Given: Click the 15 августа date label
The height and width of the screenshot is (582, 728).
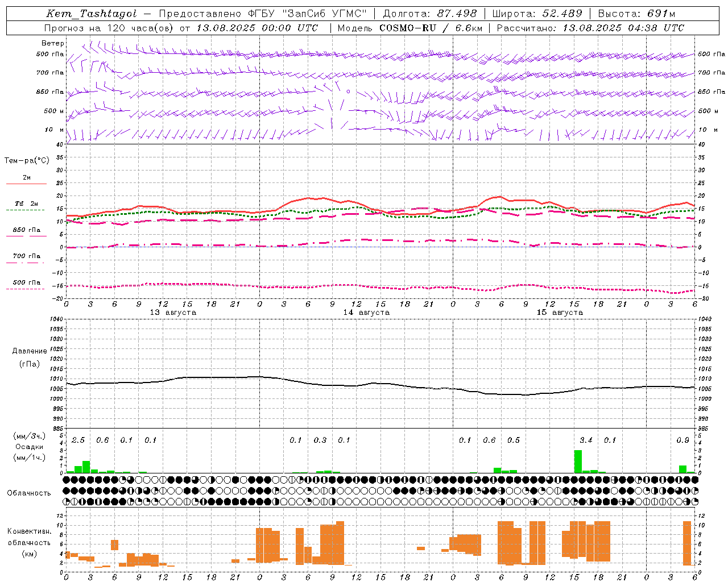Looking at the screenshot, I should [x=560, y=313].
